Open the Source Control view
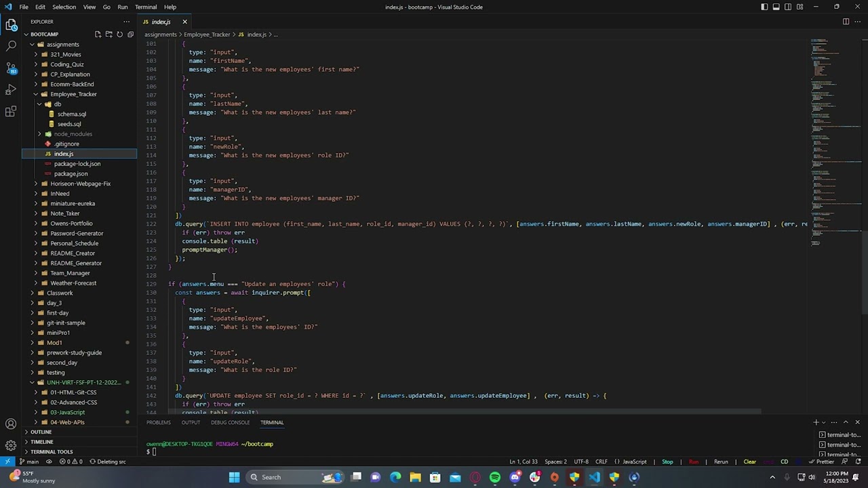 click(x=11, y=68)
